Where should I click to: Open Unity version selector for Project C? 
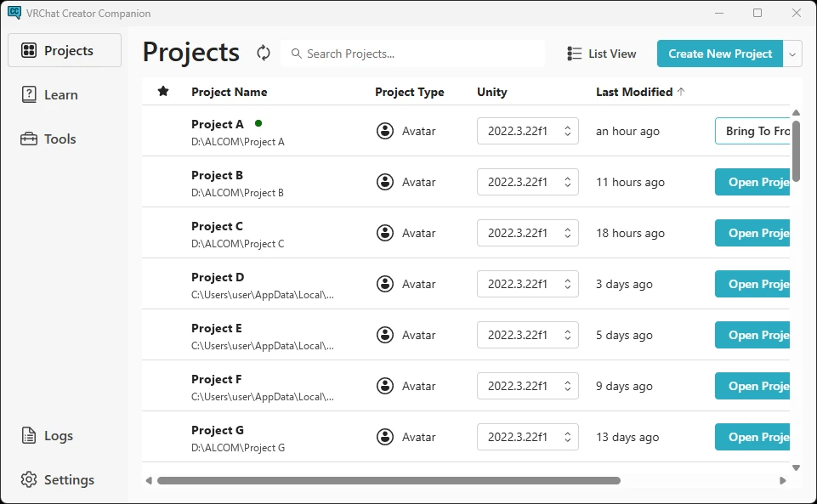(528, 233)
